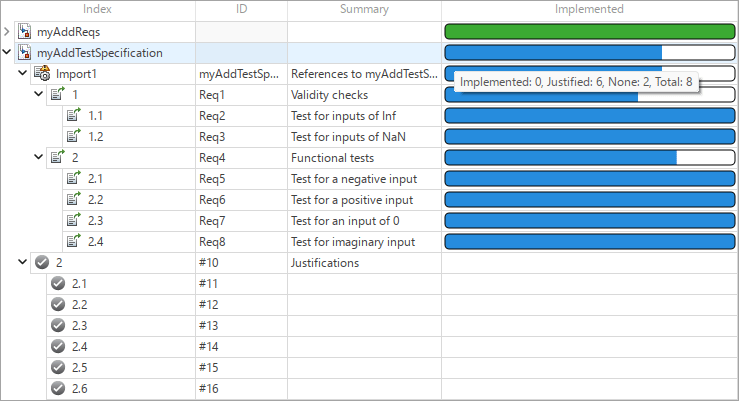The width and height of the screenshot is (739, 401).
Task: Click the requirement icon for Req4
Action: (58, 158)
